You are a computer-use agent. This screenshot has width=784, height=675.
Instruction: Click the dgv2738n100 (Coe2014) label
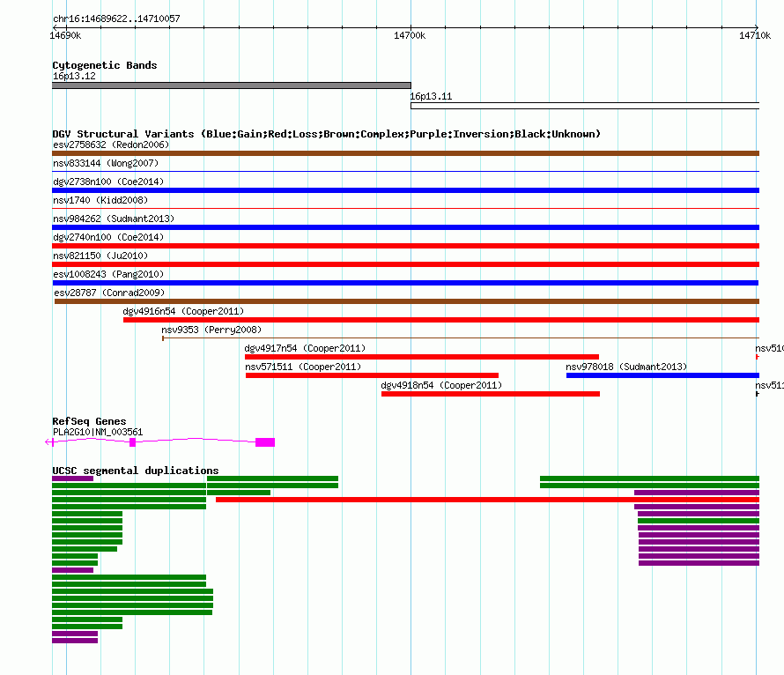pyautogui.click(x=108, y=182)
